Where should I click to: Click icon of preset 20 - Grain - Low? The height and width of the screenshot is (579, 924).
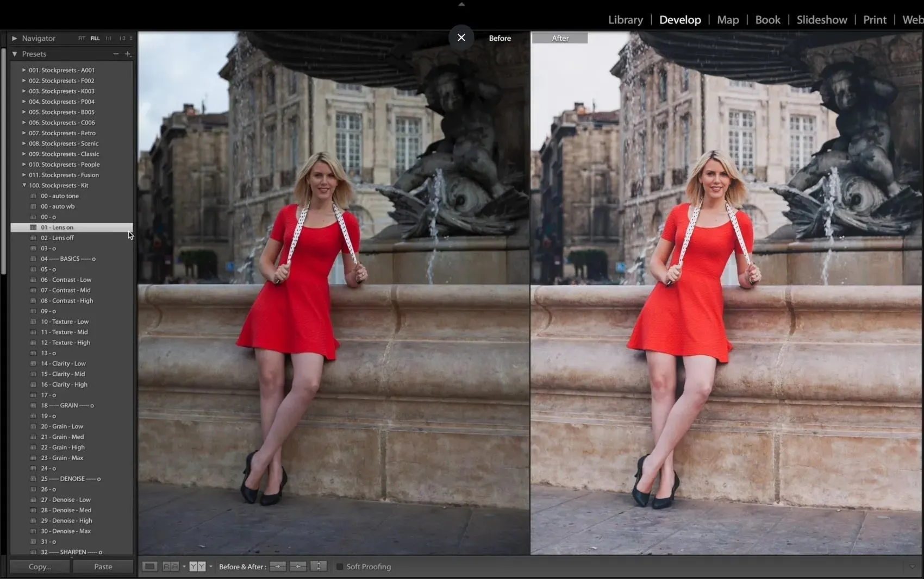pyautogui.click(x=33, y=426)
